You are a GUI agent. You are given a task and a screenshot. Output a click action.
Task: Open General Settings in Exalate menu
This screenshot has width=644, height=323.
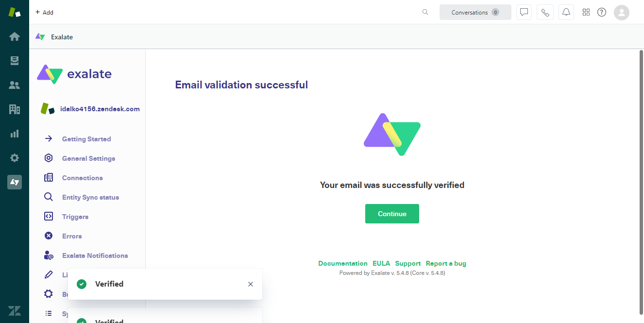point(88,158)
